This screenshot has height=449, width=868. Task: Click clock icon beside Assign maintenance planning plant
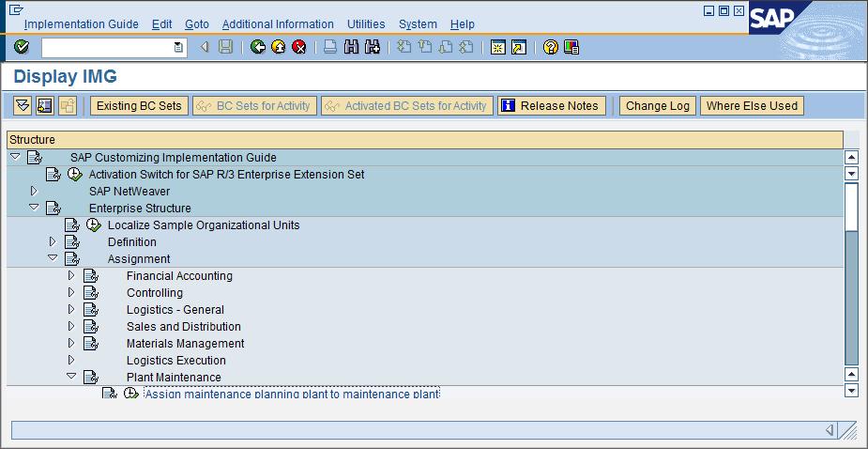click(x=131, y=393)
